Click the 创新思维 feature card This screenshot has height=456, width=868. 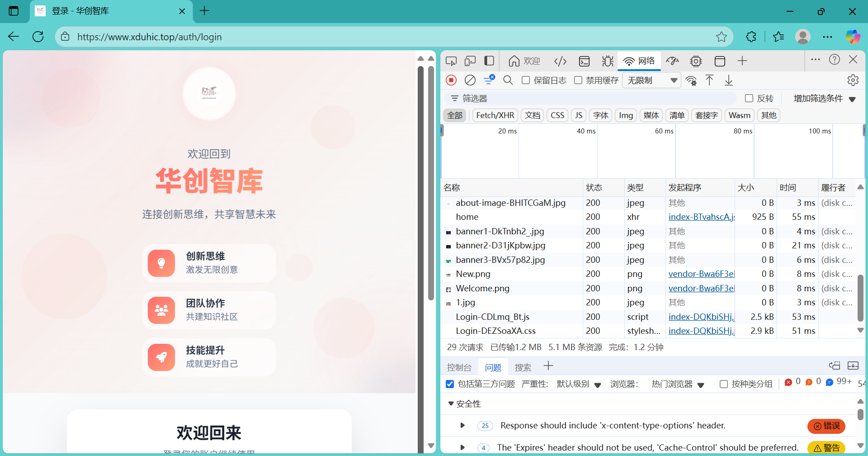click(x=209, y=263)
